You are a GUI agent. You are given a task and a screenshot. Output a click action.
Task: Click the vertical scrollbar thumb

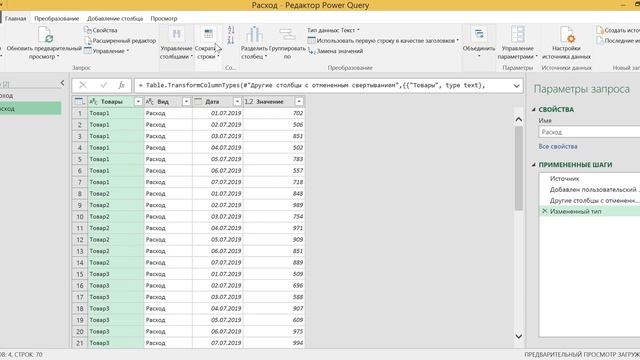(x=519, y=168)
